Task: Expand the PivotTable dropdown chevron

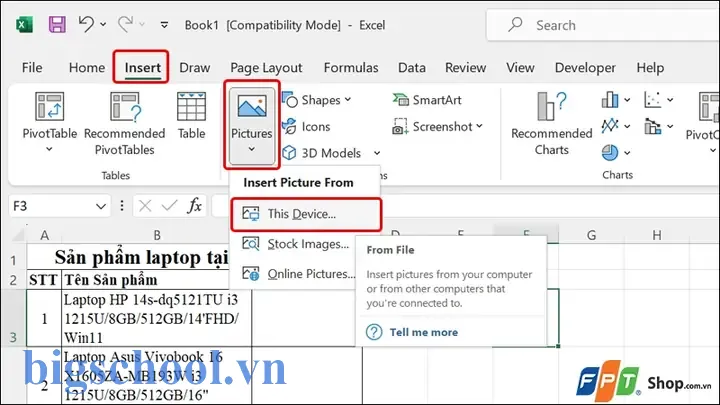Action: pyautogui.click(x=49, y=149)
